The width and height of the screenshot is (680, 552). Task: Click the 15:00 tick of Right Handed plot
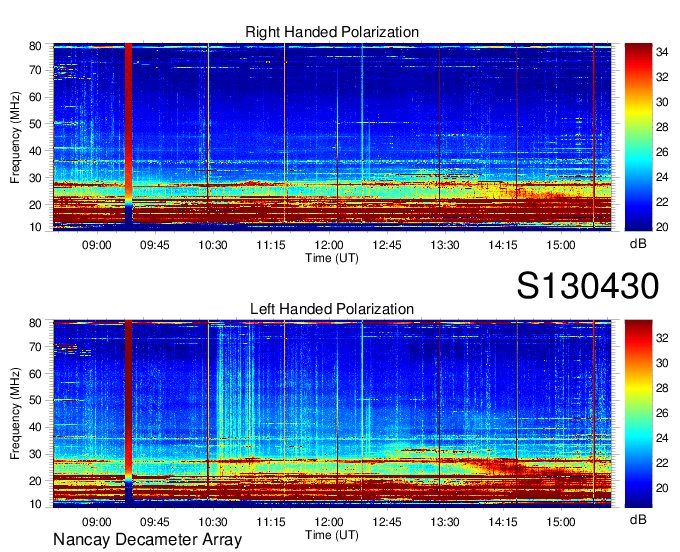(x=561, y=245)
